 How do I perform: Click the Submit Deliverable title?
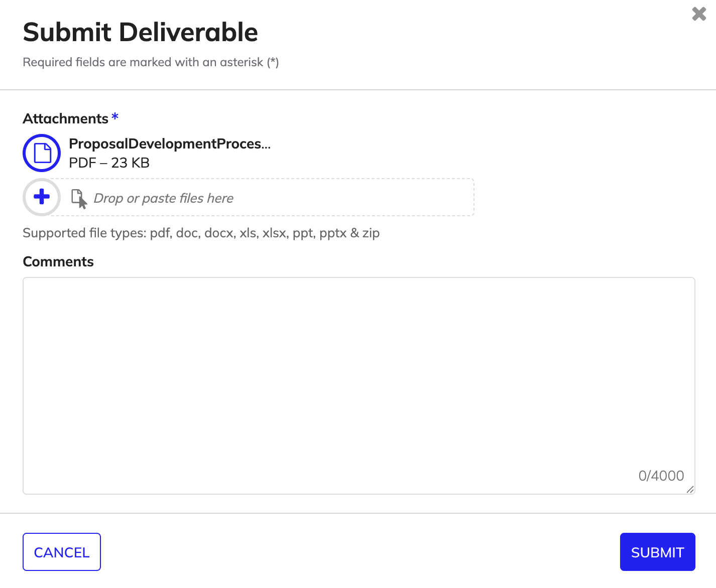pos(140,32)
